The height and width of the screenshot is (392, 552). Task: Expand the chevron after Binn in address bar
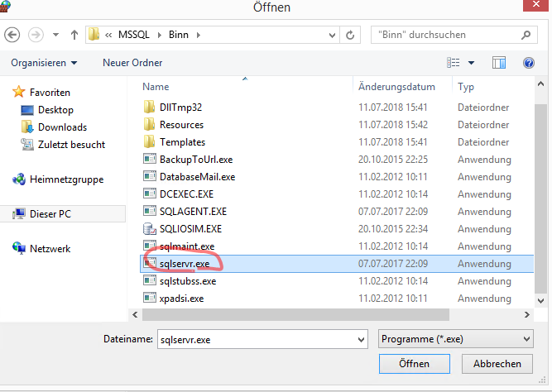coord(199,35)
